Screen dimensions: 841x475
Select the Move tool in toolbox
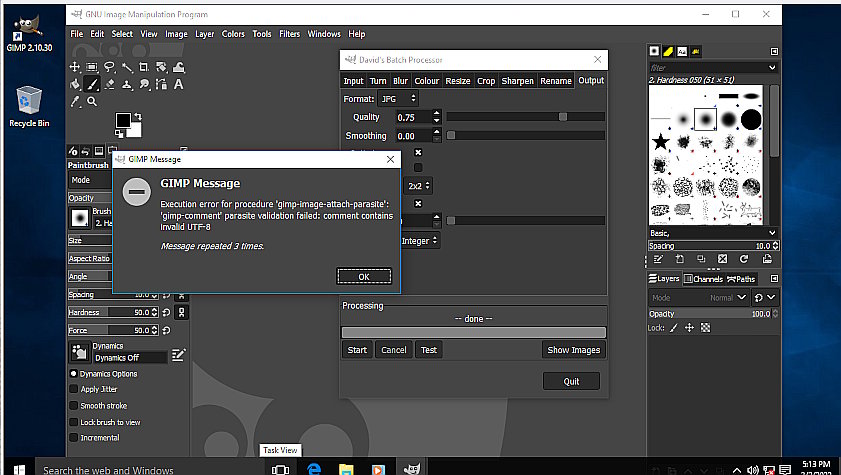pyautogui.click(x=75, y=67)
